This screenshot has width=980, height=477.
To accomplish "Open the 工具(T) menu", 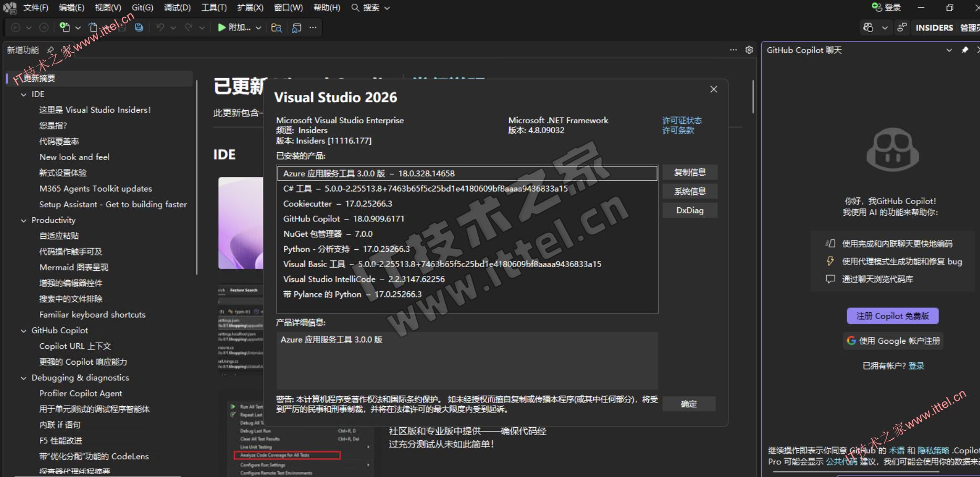I will click(x=214, y=7).
